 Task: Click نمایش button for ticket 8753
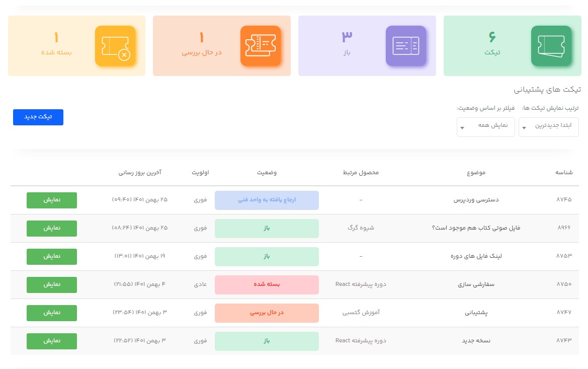(x=52, y=256)
